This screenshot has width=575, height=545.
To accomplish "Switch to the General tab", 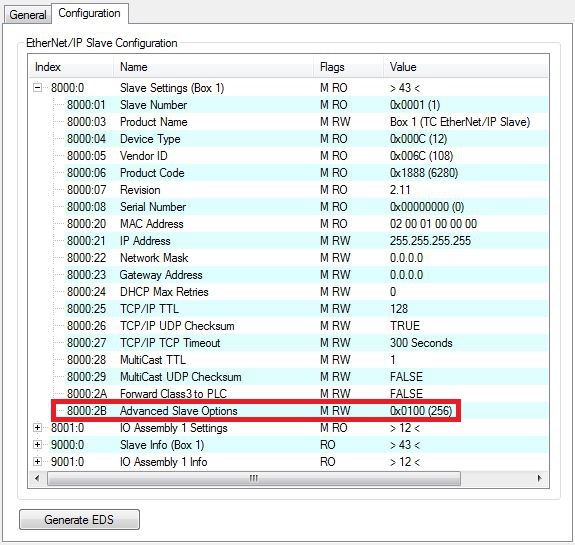I will (x=28, y=15).
